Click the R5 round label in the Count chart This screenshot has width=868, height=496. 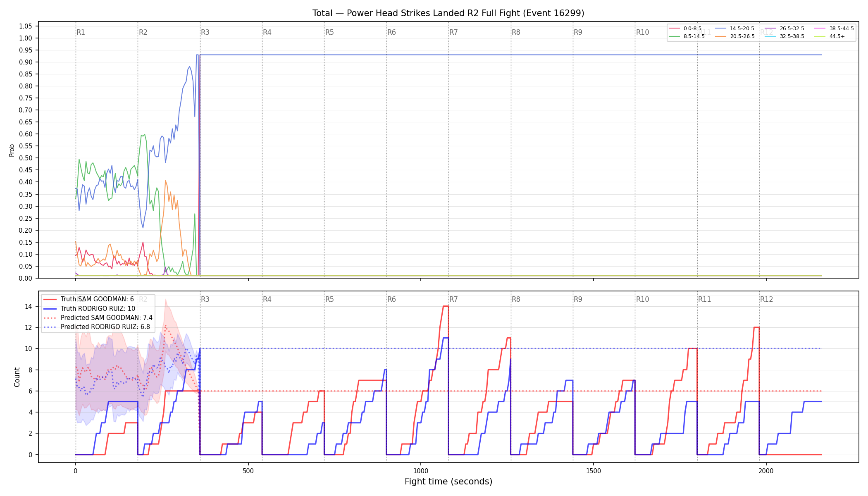[x=329, y=299]
